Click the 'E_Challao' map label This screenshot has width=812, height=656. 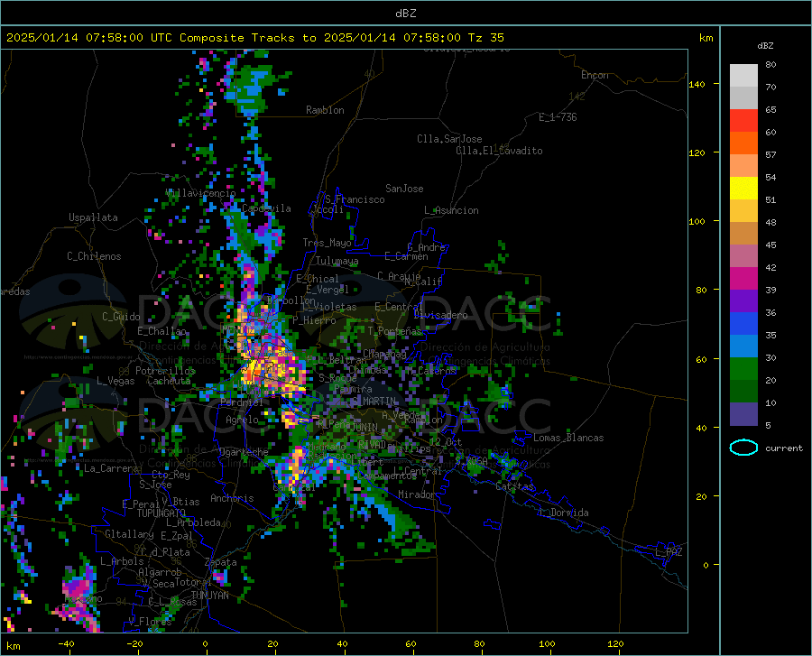pyautogui.click(x=161, y=331)
